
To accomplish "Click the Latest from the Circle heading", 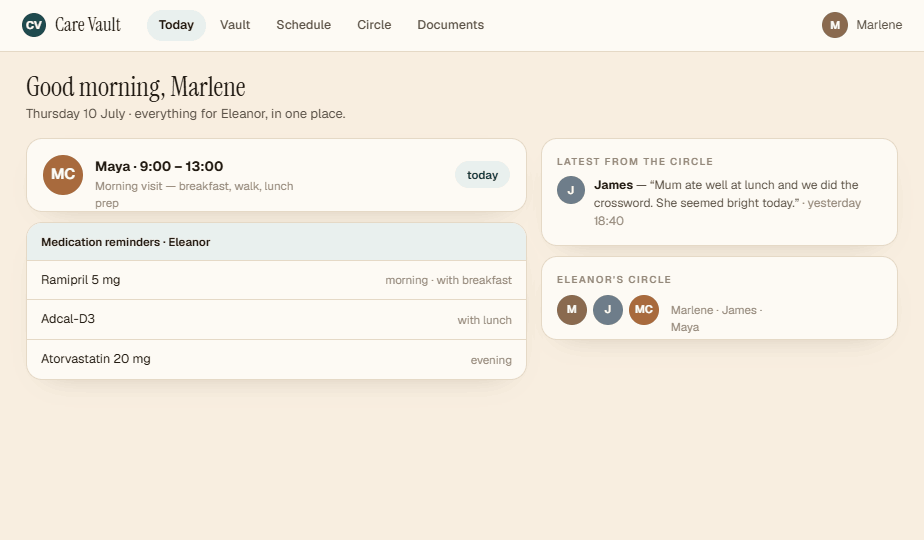I will click(x=635, y=162).
